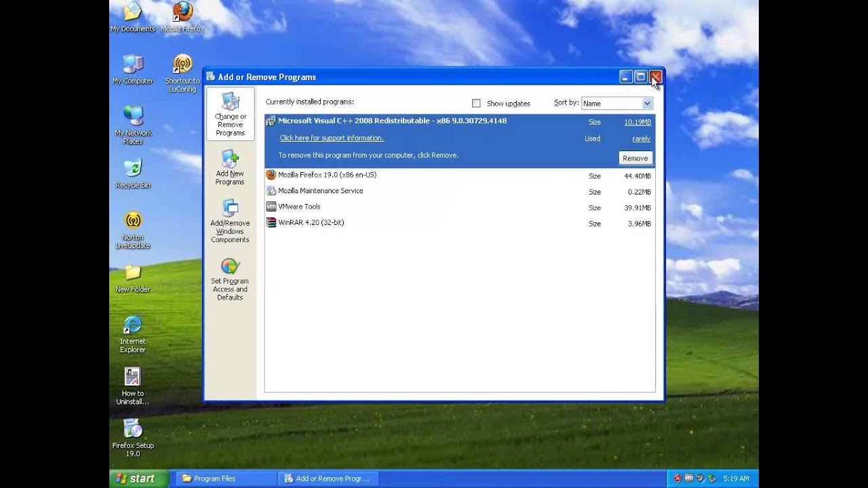Select the Norton LiveUpdate desktop icon

[133, 230]
